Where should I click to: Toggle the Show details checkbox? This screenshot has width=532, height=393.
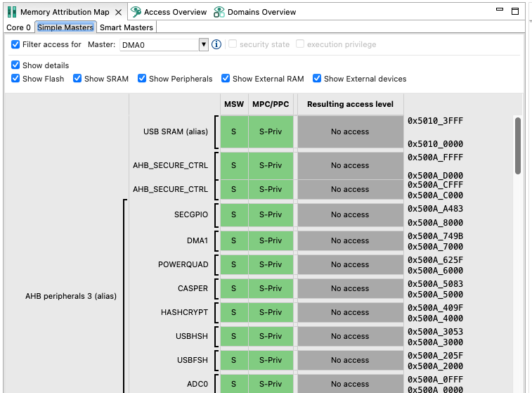tap(16, 65)
